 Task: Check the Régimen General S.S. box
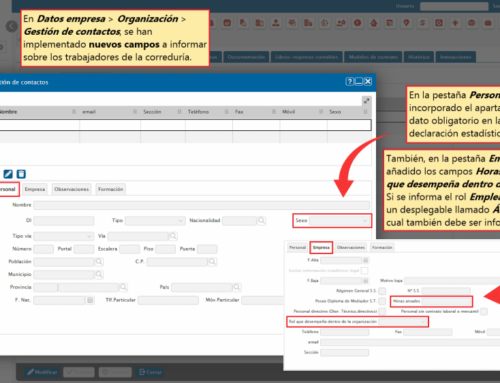[x=382, y=291]
